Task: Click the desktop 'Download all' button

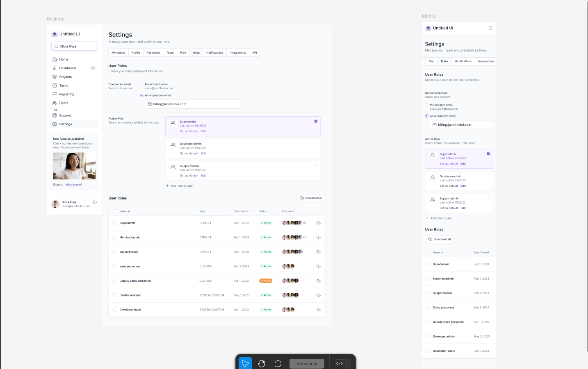Action: [x=311, y=198]
